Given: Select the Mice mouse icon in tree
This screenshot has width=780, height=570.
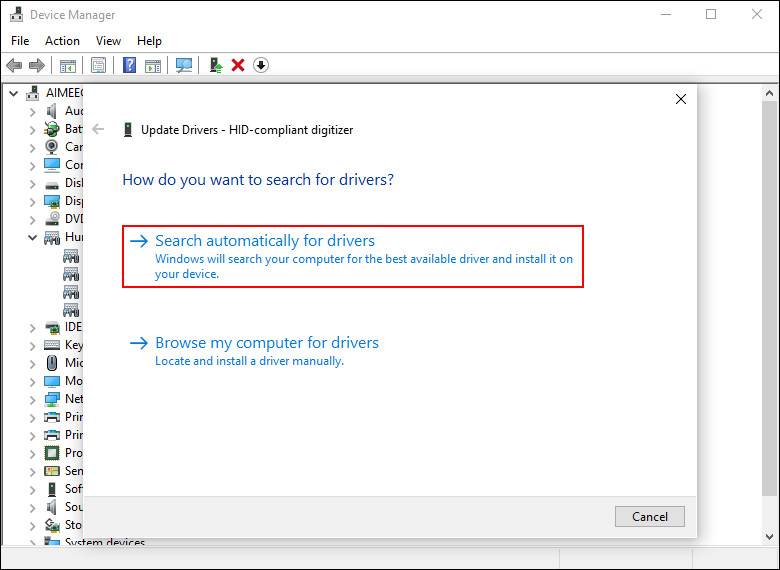Looking at the screenshot, I should click(52, 363).
